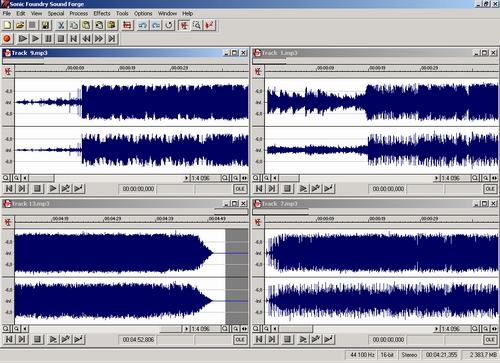Viewport: 500px width, 363px height.
Task: Pause playback in the main transport bar
Action: (x=48, y=39)
